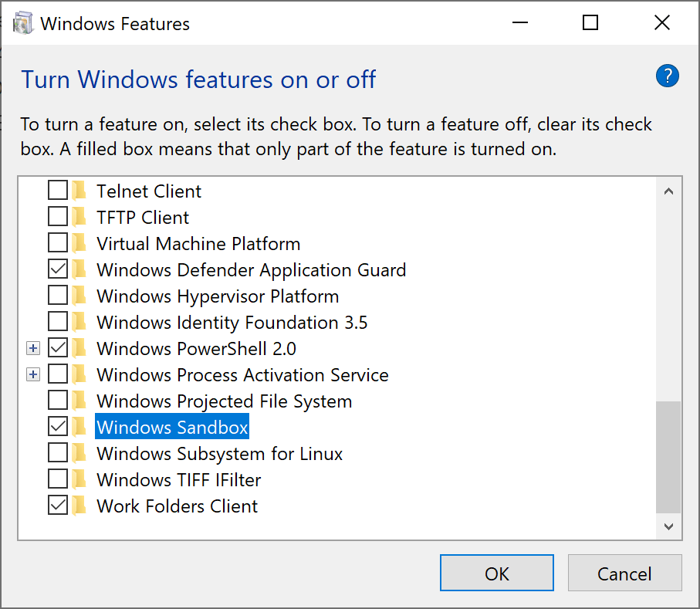Uncheck the Windows Sandbox checkbox
The height and width of the screenshot is (609, 700).
coord(58,427)
